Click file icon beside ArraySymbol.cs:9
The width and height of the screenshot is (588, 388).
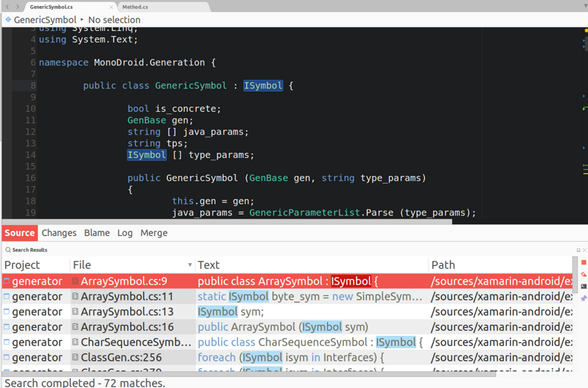pyautogui.click(x=75, y=281)
